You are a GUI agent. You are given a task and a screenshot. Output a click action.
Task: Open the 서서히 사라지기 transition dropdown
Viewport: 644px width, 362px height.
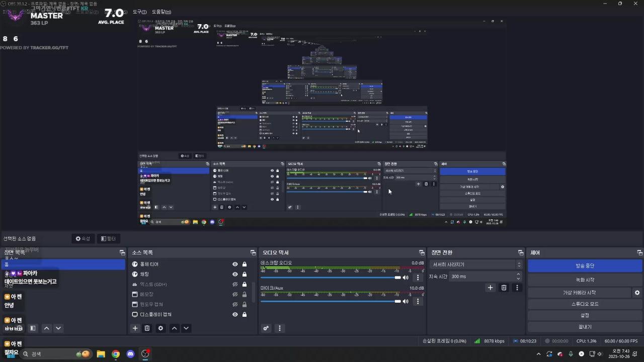[475, 264]
